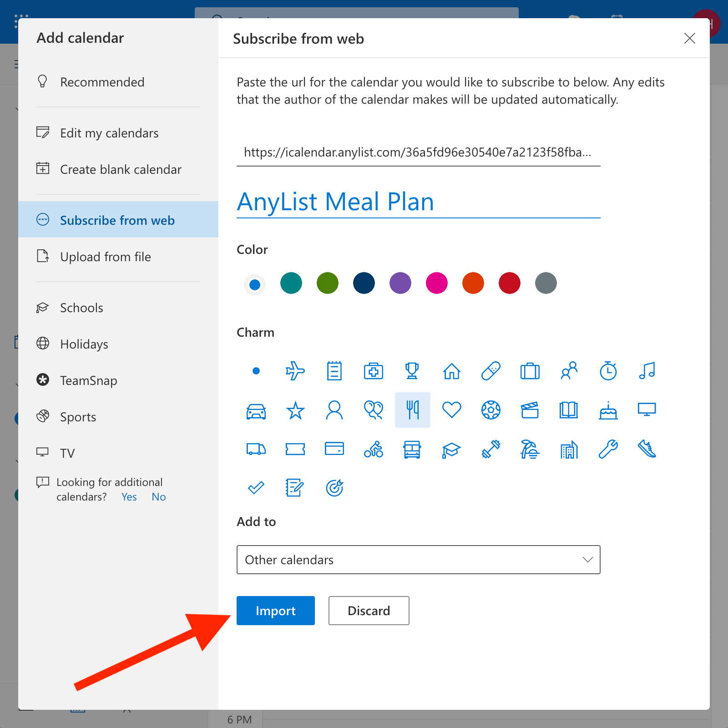728x728 pixels.
Task: Choose the trophy charm
Action: (x=412, y=371)
